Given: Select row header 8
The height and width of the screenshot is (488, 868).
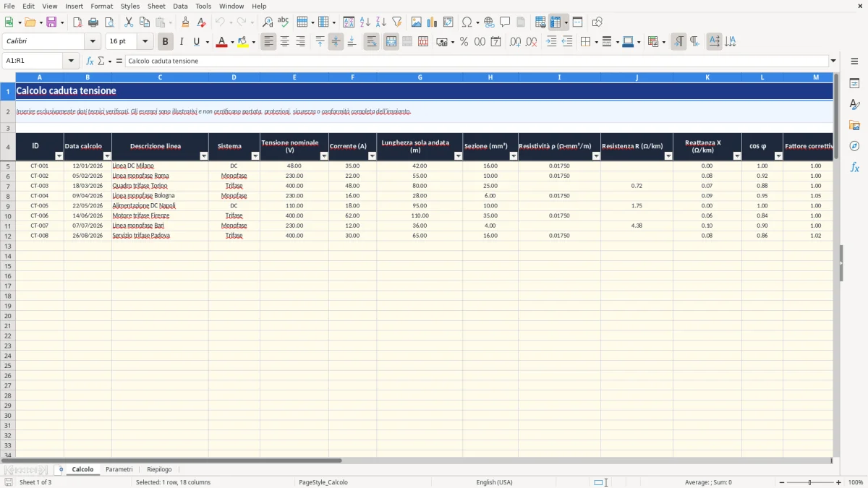Looking at the screenshot, I should point(8,196).
